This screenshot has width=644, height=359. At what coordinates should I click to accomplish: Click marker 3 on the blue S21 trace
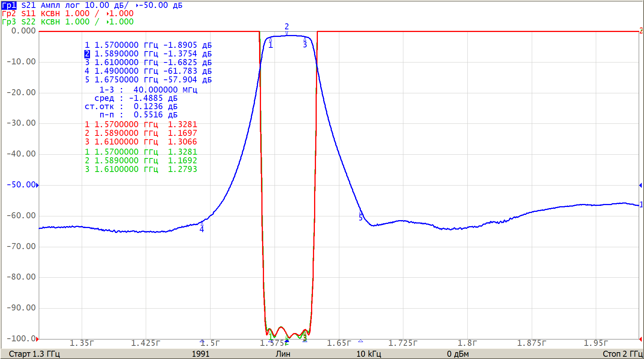[305, 39]
